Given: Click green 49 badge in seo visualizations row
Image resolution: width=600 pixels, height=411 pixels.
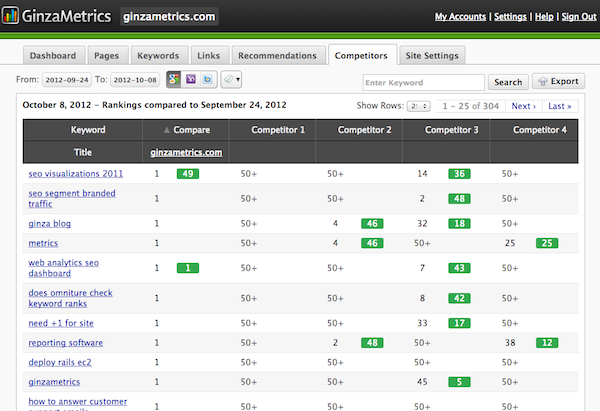Looking at the screenshot, I should [x=188, y=174].
